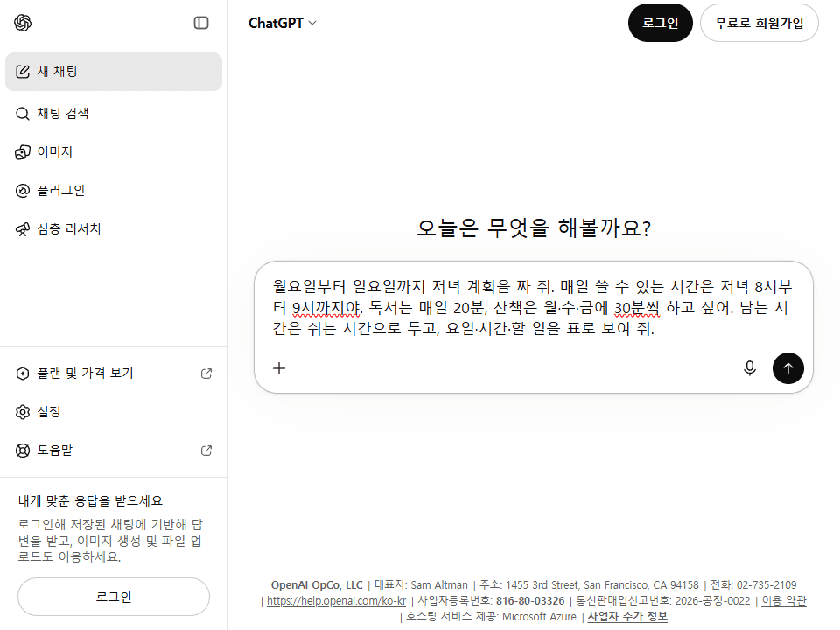Open 심층 리서치 deep research
Viewport: 840px width, 630px height.
tap(114, 229)
